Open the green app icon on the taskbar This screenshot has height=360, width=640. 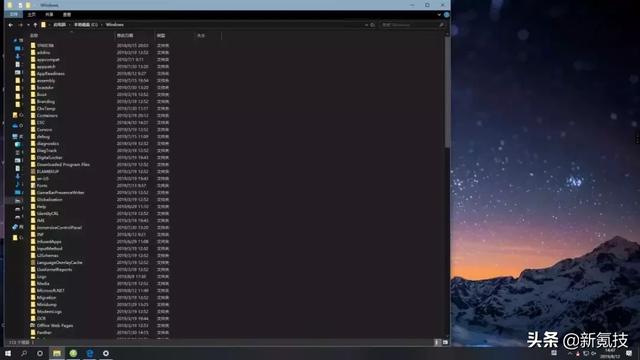click(73, 353)
